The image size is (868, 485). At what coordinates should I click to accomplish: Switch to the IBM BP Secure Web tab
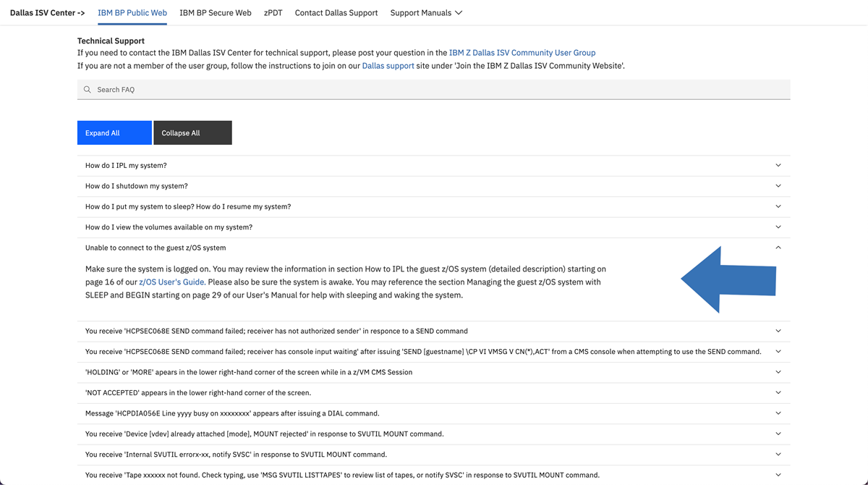pos(216,13)
